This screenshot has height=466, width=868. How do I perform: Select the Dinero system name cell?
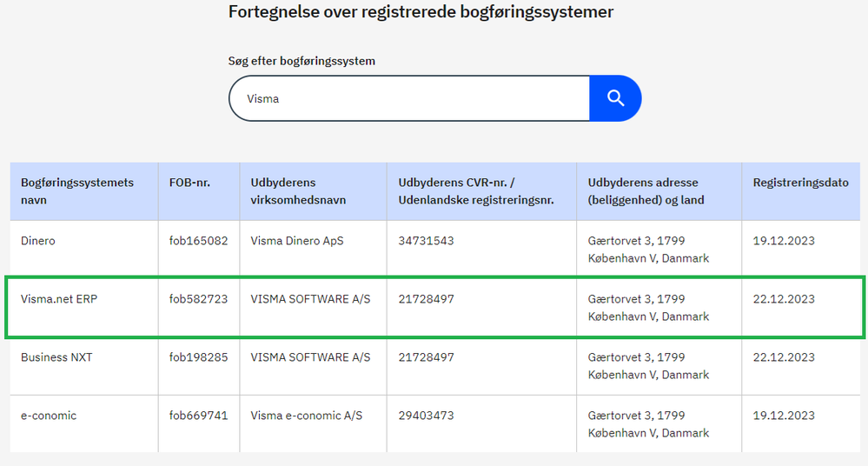click(38, 241)
